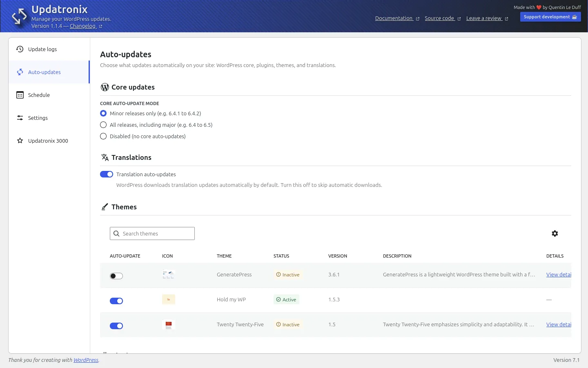Click the Settings sliders icon
This screenshot has width=588, height=368.
20,118
